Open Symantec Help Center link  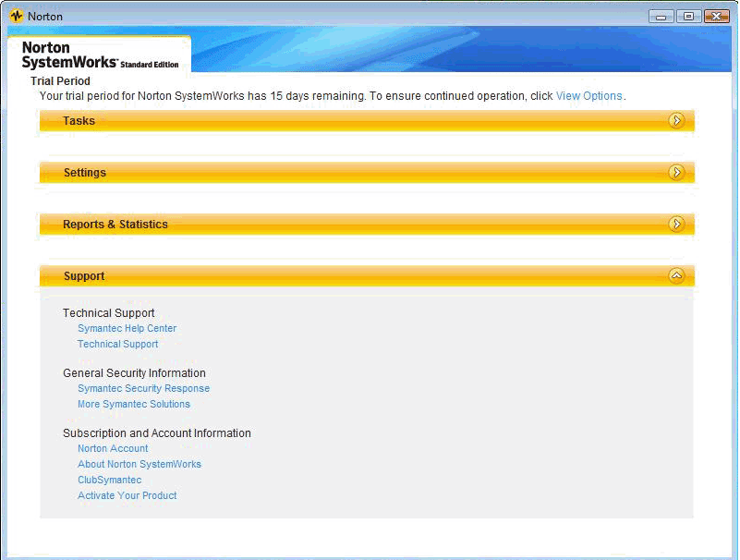point(127,328)
